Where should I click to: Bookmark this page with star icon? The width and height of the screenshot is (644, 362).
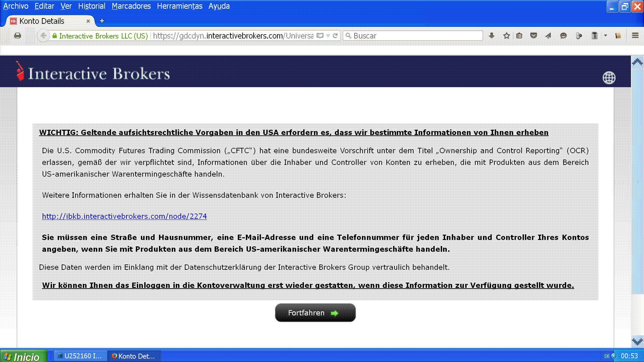point(506,36)
